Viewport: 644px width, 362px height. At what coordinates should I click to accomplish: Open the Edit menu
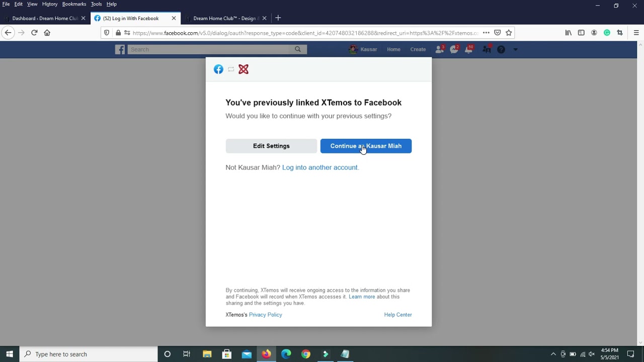tap(18, 4)
